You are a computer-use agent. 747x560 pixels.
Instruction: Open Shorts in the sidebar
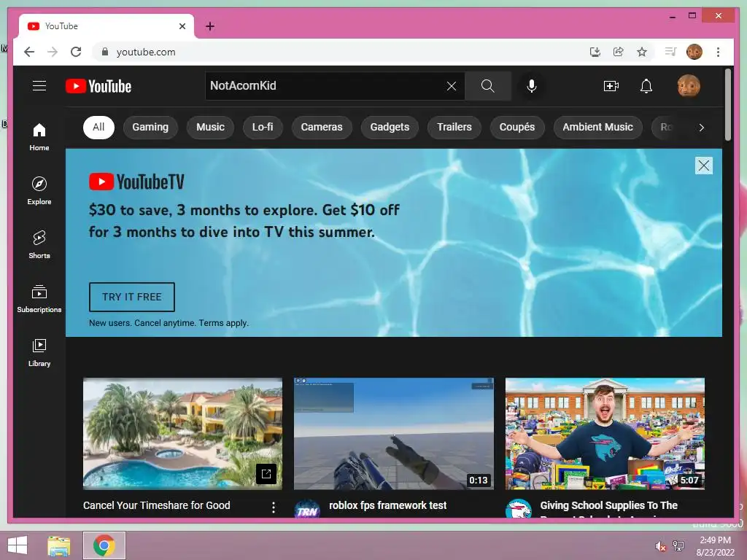(39, 245)
